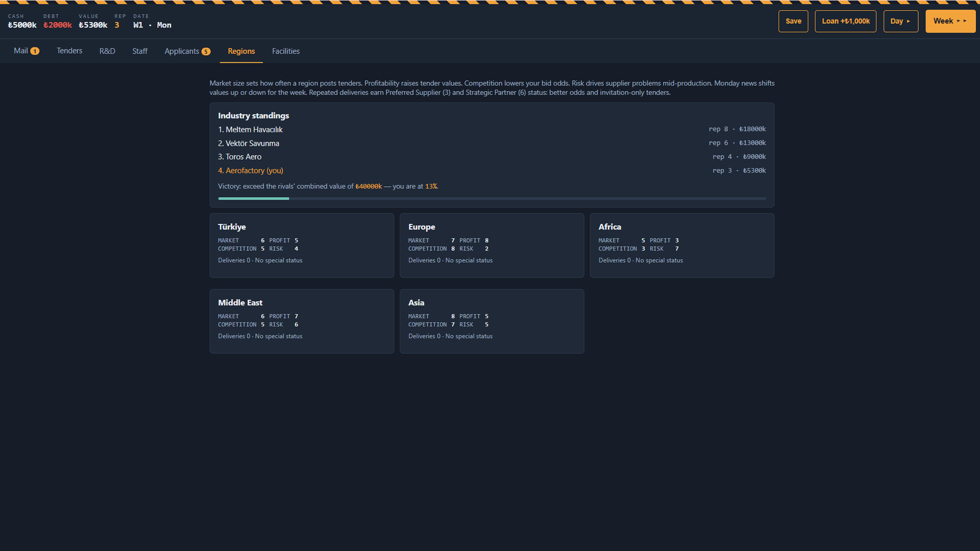Click rep 6 · ₺13000k entry
The width and height of the screenshot is (980, 551).
[737, 143]
